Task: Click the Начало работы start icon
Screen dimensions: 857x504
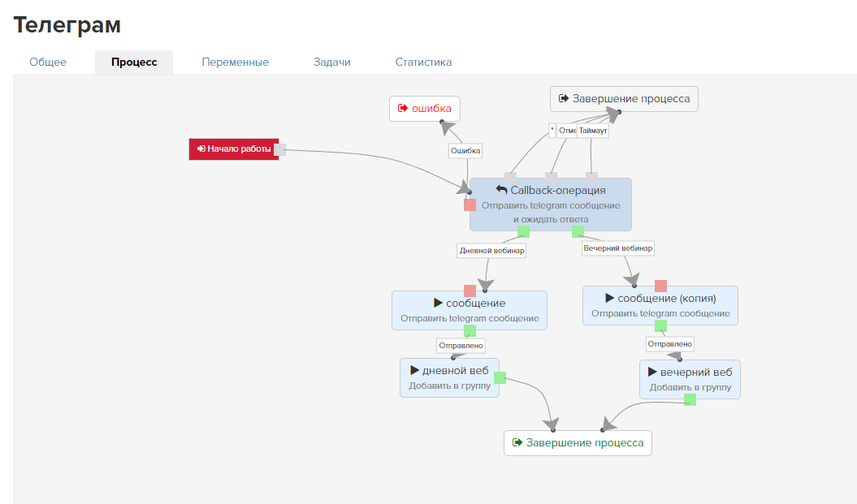Action: pyautogui.click(x=201, y=149)
